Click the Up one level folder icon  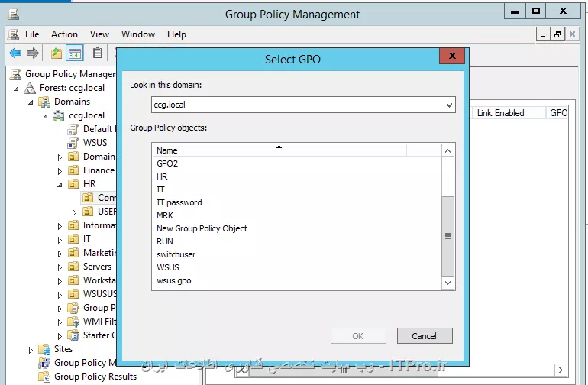pos(57,53)
